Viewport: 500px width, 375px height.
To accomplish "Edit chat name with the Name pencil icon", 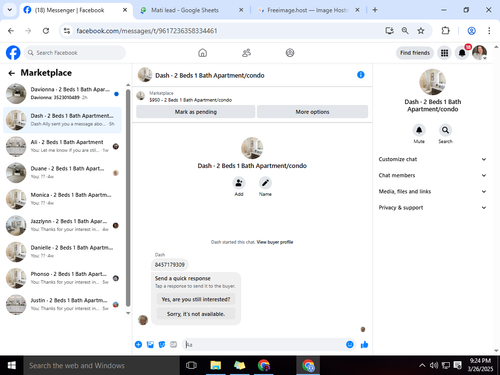I will pyautogui.click(x=265, y=183).
